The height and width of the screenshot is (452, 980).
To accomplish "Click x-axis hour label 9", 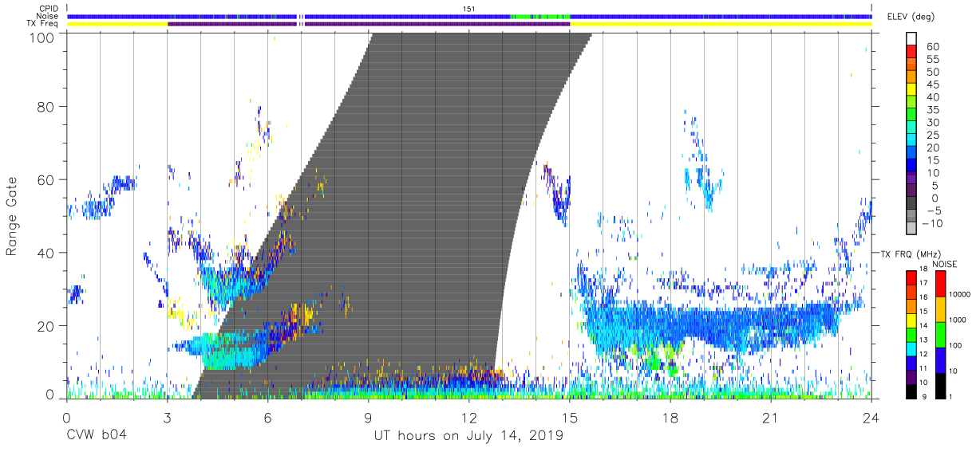I will pos(368,418).
